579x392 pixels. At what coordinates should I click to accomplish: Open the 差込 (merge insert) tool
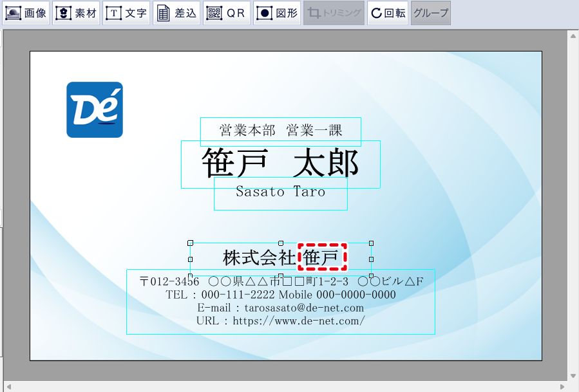pyautogui.click(x=176, y=13)
